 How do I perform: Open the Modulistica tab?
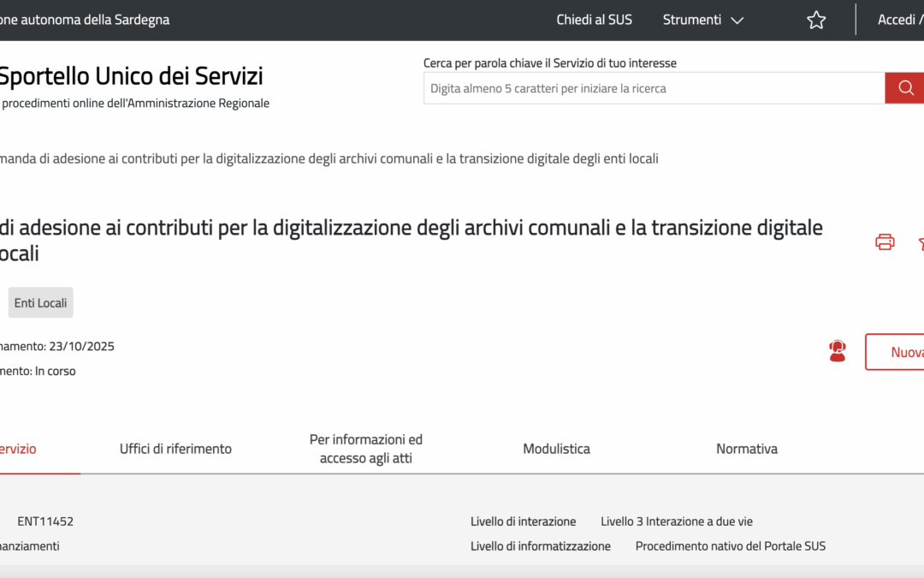click(556, 449)
